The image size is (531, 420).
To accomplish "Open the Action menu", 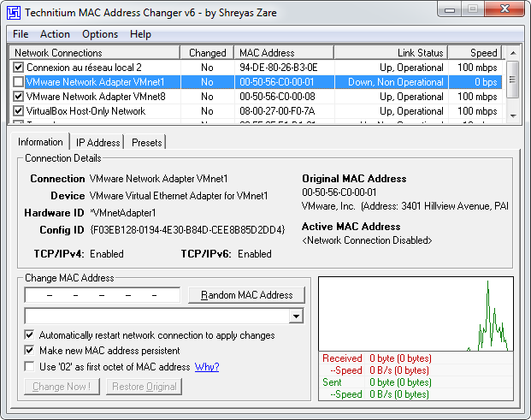I will click(55, 34).
